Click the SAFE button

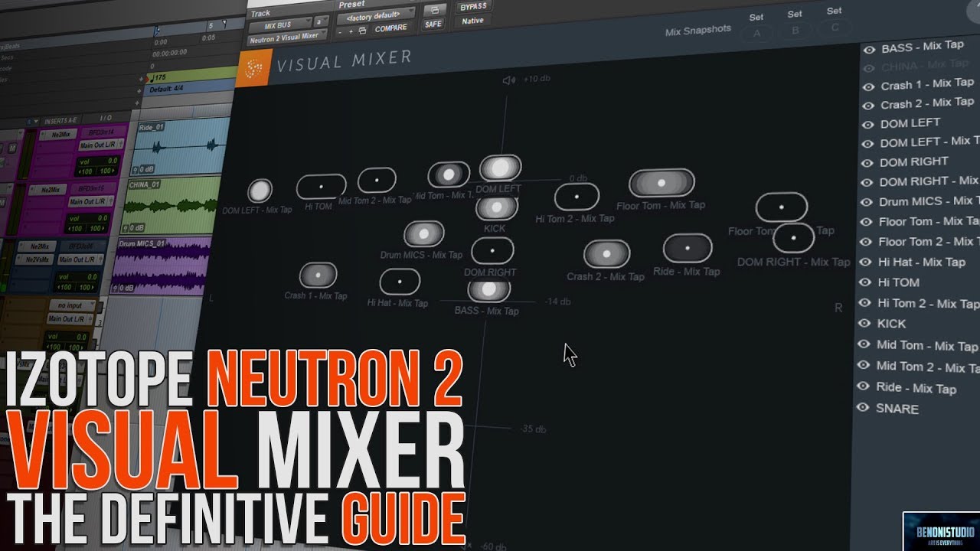tap(433, 24)
